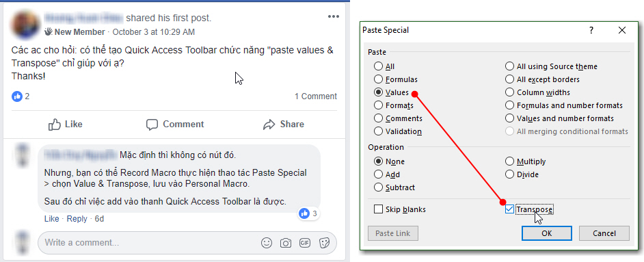Click the Write a comment field
Screen dimensions: 644x262
(x=148, y=243)
